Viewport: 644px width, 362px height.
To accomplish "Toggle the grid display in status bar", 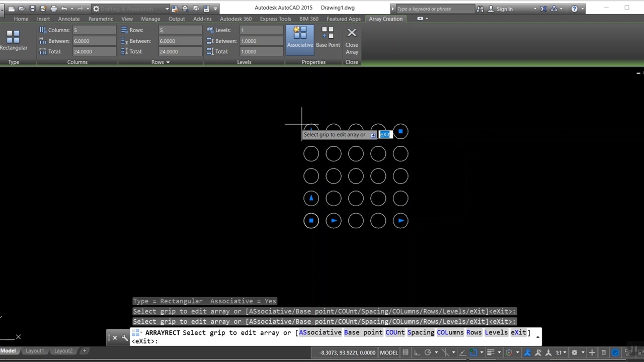I will [406, 352].
